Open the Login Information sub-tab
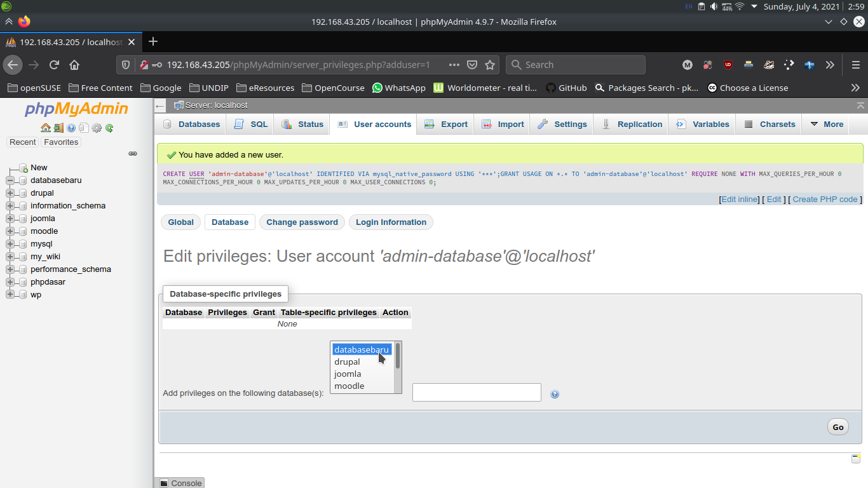Viewport: 868px width, 488px height. 391,222
